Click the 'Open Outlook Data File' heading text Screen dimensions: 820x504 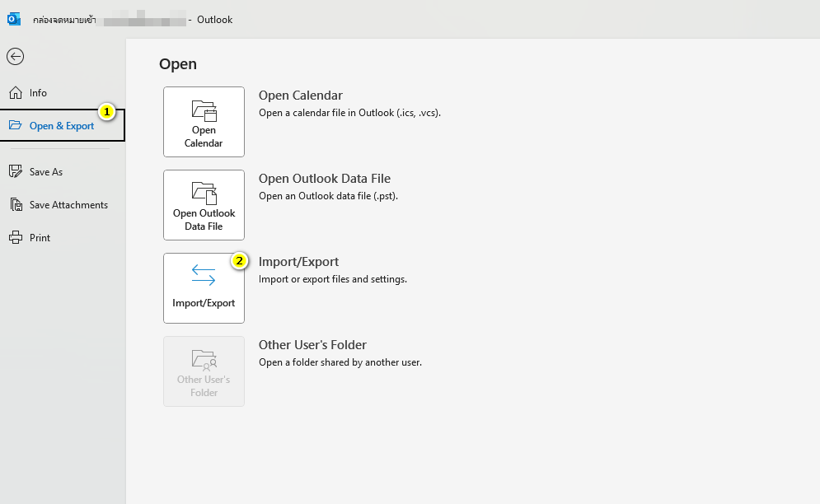coord(325,179)
